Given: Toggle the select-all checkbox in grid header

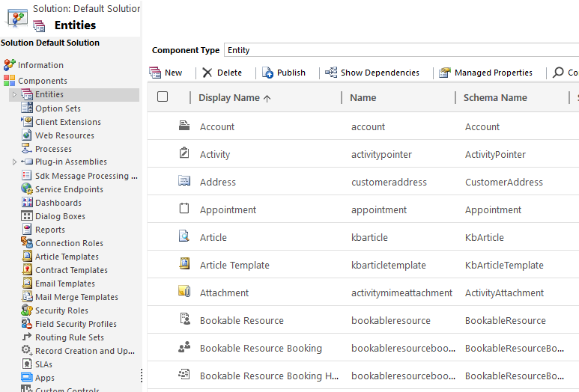Looking at the screenshot, I should pos(163,97).
